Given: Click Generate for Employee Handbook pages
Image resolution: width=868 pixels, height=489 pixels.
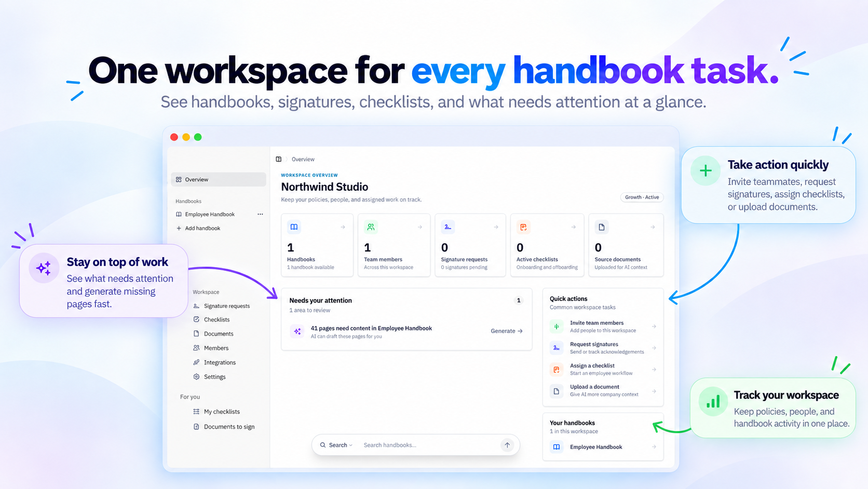Looking at the screenshot, I should click(x=507, y=331).
